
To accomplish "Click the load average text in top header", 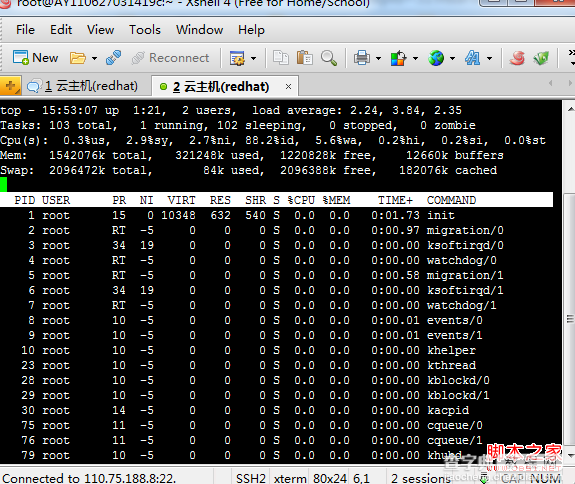I will pyautogui.click(x=357, y=110).
